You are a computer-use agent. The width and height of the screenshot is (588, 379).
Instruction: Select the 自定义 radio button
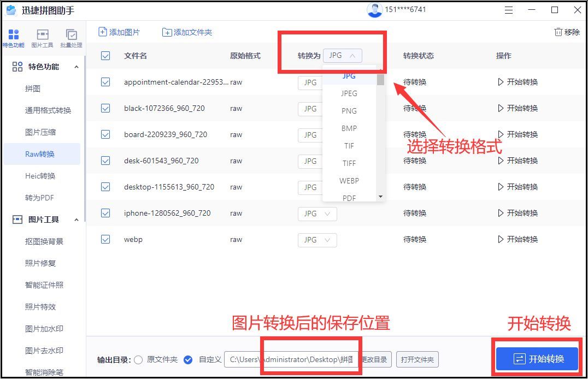pos(188,360)
